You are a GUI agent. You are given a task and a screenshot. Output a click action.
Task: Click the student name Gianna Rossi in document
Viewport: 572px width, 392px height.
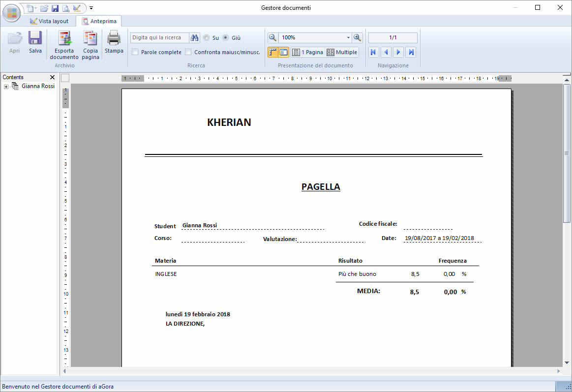(x=200, y=225)
